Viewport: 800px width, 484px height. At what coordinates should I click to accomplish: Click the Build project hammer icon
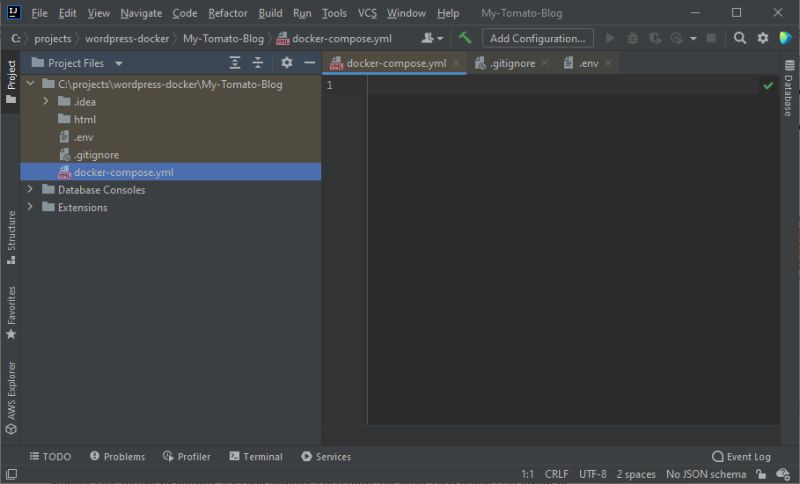pyautogui.click(x=465, y=38)
